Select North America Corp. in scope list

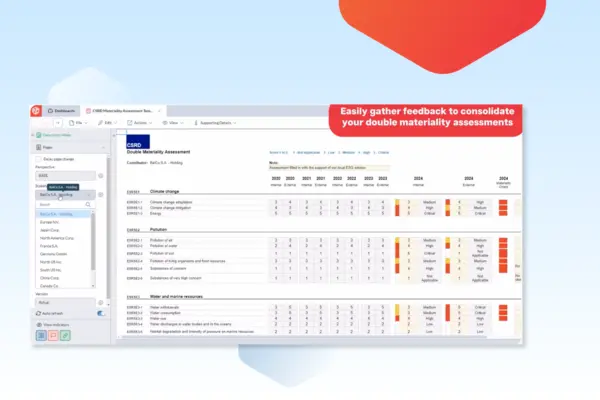click(64, 238)
